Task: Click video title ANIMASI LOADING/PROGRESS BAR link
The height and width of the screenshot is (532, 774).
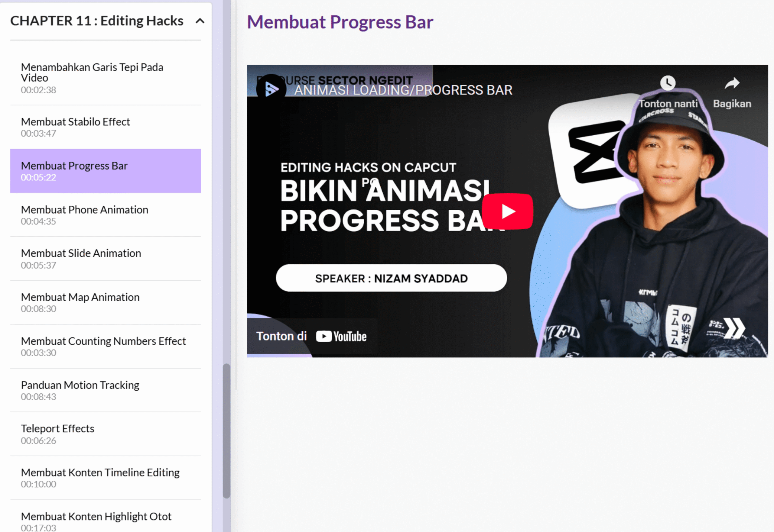Action: click(403, 90)
